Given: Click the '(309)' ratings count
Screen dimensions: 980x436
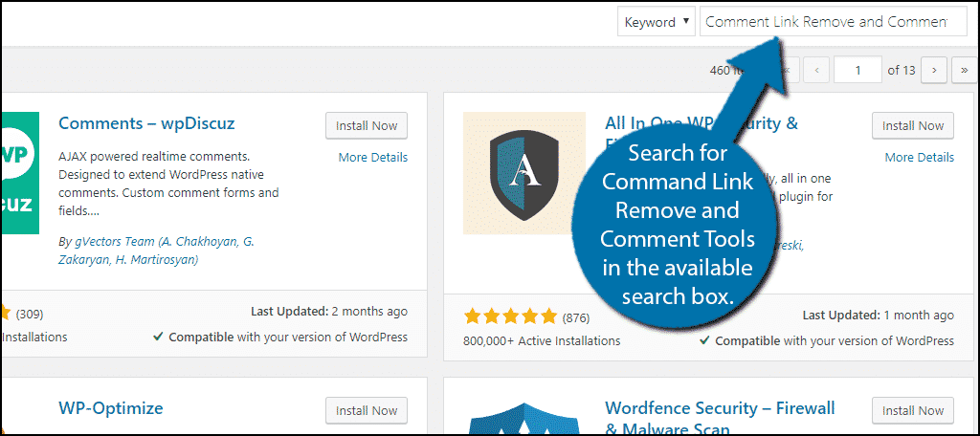Looking at the screenshot, I should pos(30,315).
